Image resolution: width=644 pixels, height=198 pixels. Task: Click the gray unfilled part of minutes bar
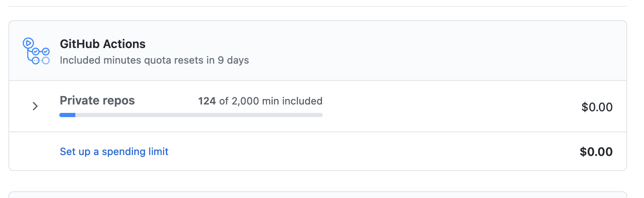pyautogui.click(x=199, y=115)
